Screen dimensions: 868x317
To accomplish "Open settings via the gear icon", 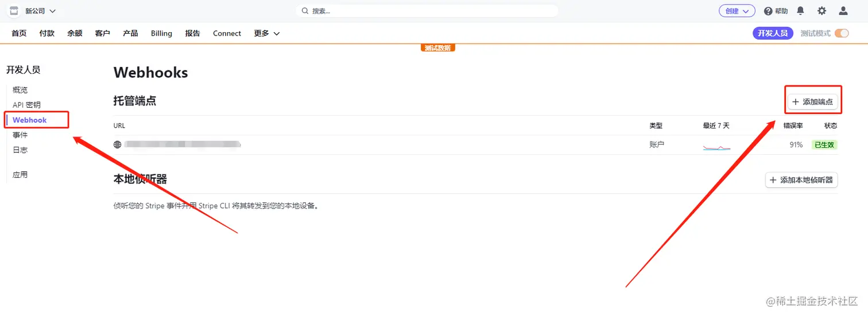I will tap(822, 11).
